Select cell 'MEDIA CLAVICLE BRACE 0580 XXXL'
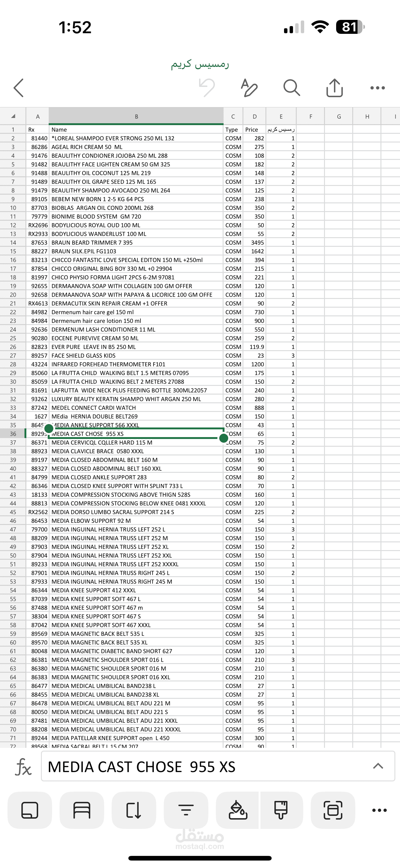Viewport: 400px width, 868px height. [x=136, y=451]
